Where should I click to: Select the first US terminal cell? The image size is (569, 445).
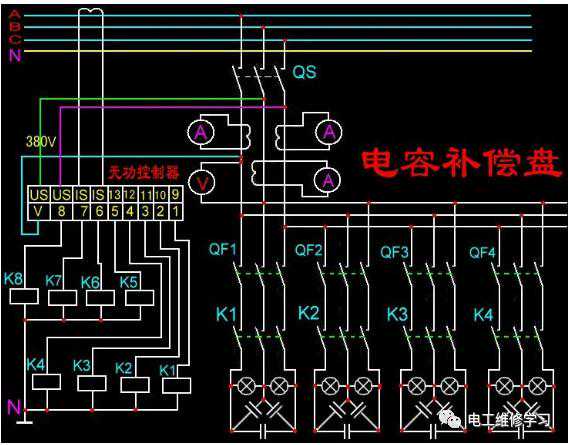tap(39, 195)
